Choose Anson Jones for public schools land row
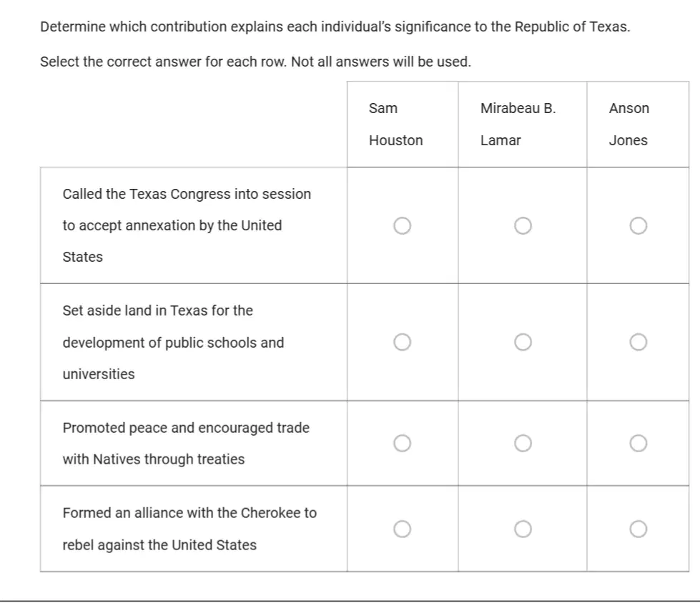 pos(639,342)
